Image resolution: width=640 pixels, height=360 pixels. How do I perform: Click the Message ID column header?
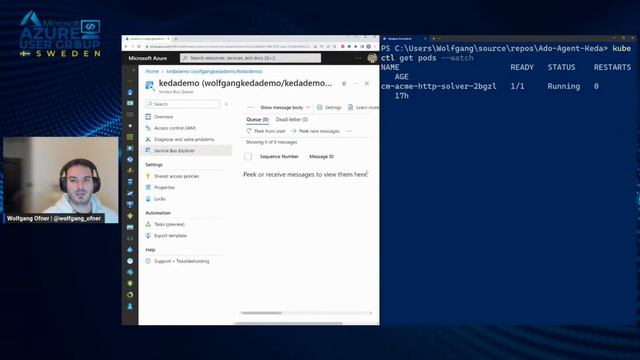(x=321, y=157)
